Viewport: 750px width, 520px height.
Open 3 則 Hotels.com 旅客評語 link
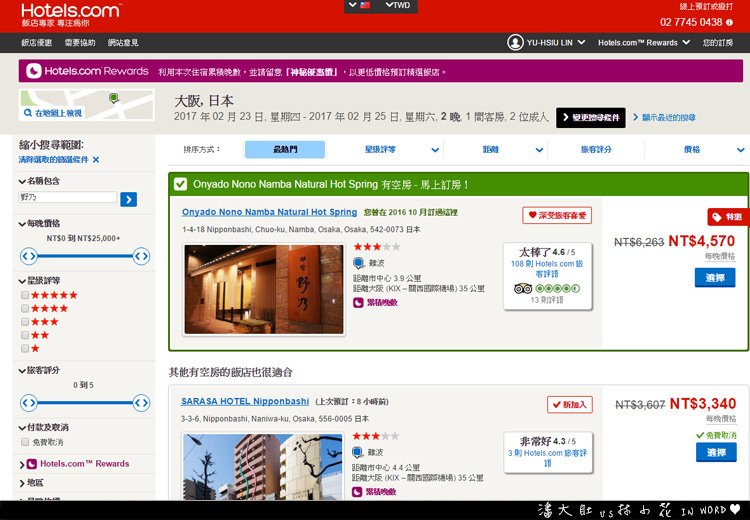pyautogui.click(x=547, y=458)
